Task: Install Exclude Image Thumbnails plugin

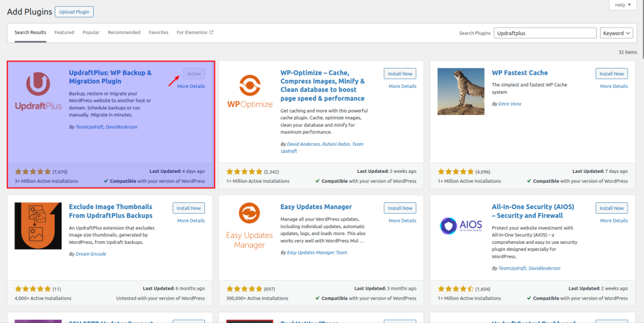Action: [189, 208]
